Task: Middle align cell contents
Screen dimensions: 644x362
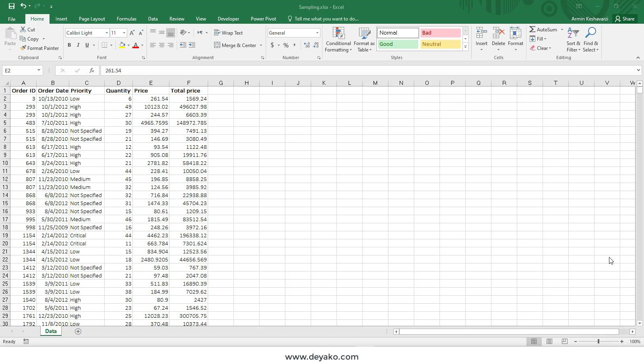Action: point(162,33)
